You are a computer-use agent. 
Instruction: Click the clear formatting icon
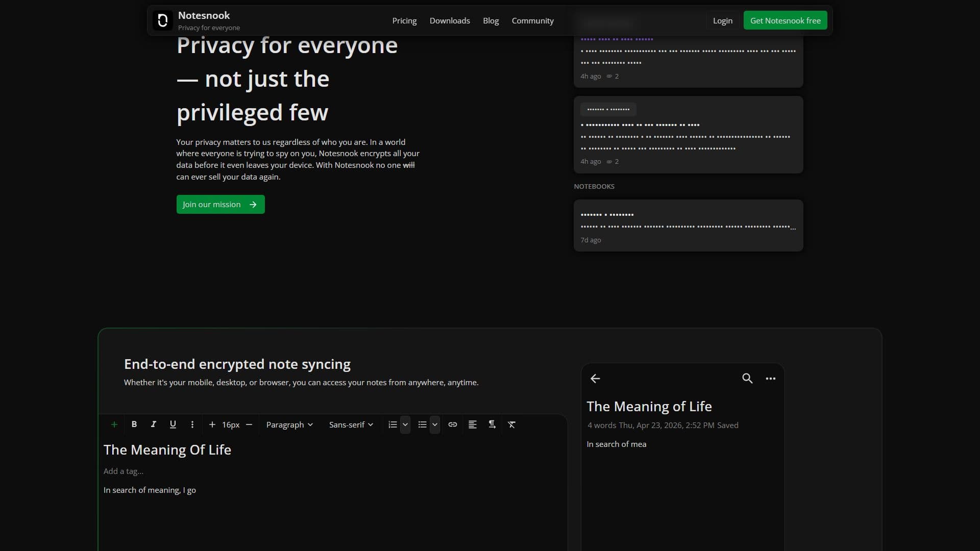pos(512,424)
